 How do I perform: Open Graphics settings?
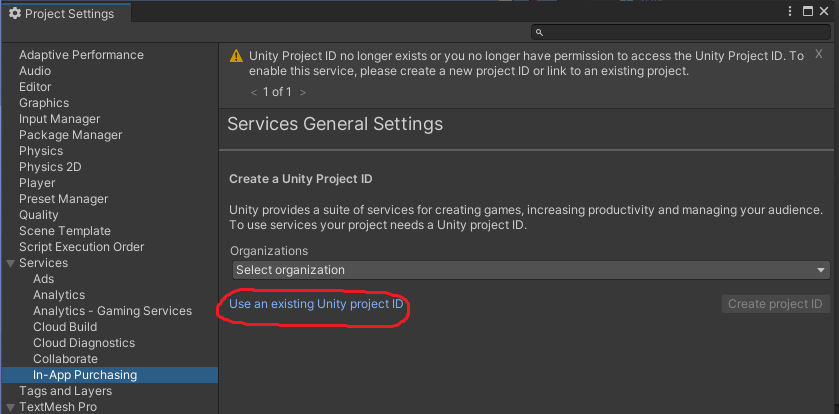(44, 103)
